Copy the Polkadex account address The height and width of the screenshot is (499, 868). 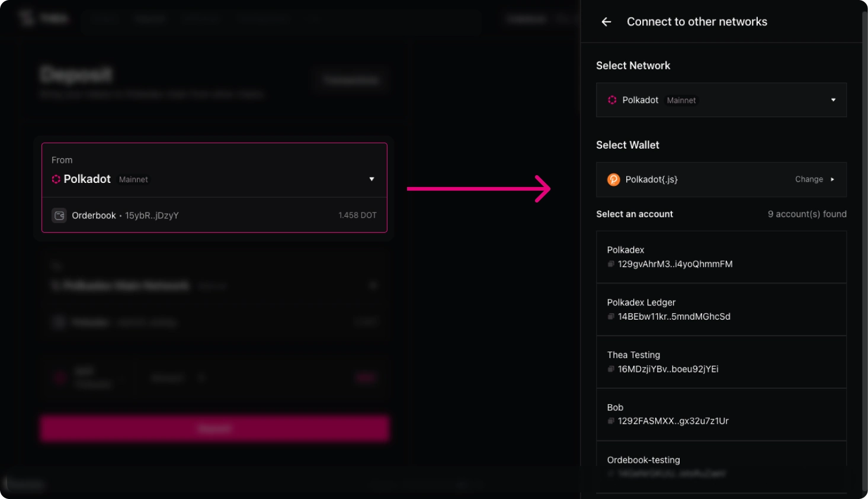coord(611,264)
